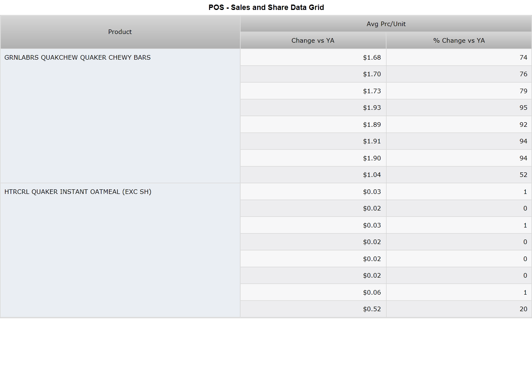Select the $1.73 cell
The width and height of the screenshot is (532, 392).
coord(313,91)
